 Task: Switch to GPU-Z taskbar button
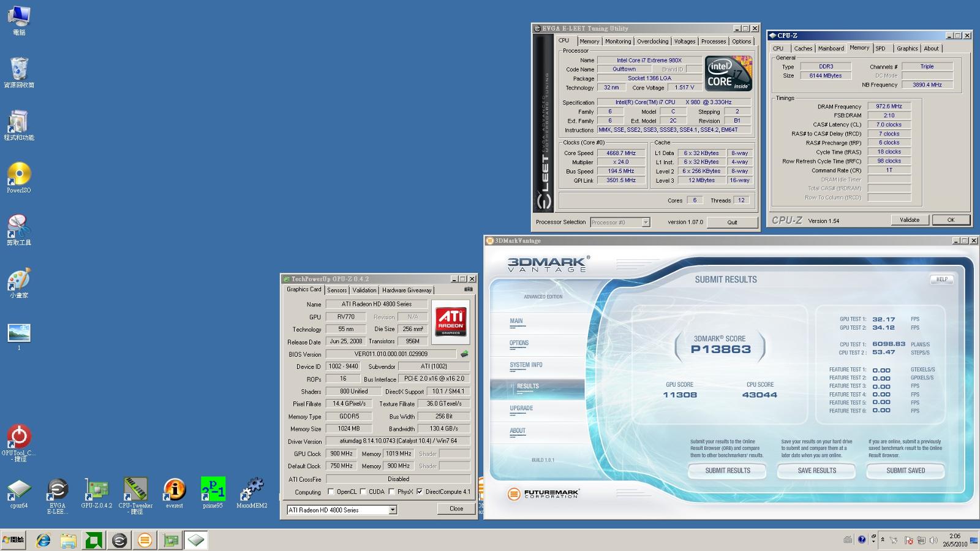[x=171, y=540]
